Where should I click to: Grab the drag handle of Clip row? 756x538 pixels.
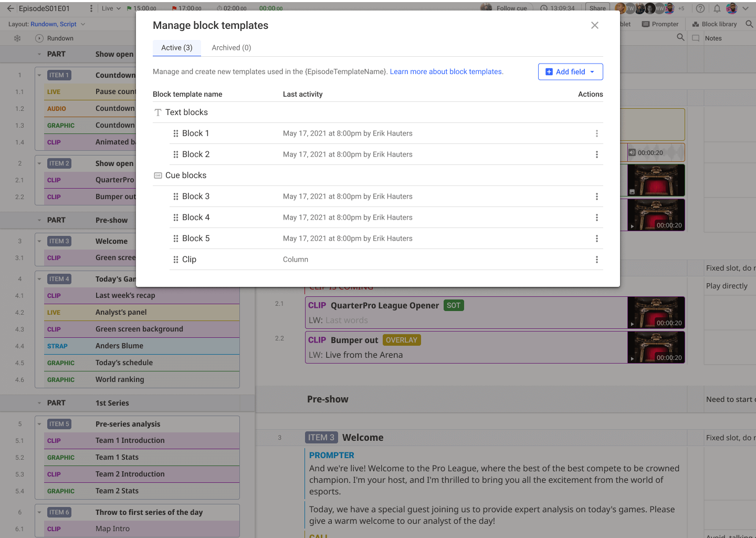(x=176, y=260)
